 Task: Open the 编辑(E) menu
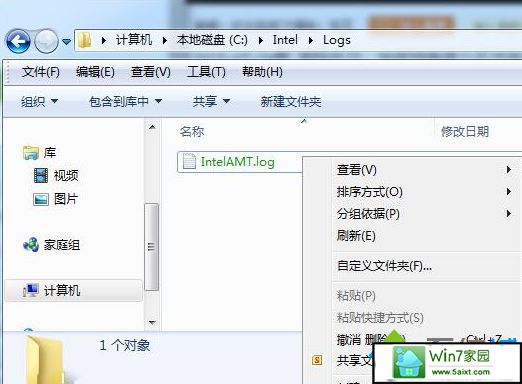[x=95, y=72]
